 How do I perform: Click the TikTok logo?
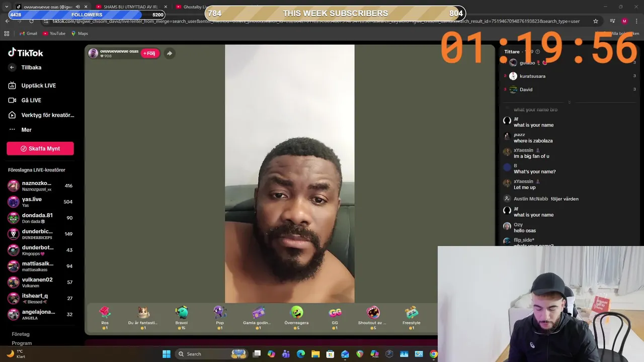(25, 53)
